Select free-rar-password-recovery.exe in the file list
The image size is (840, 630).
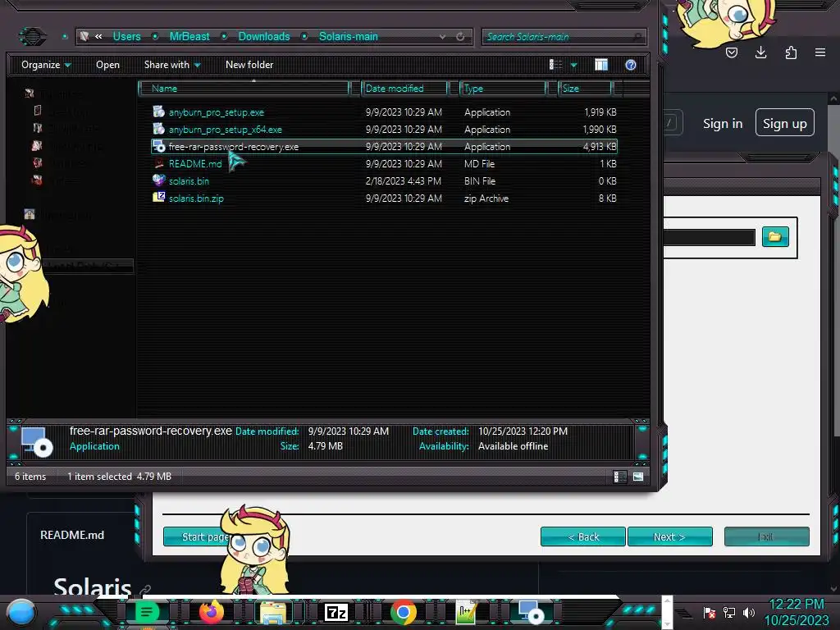(384, 146)
